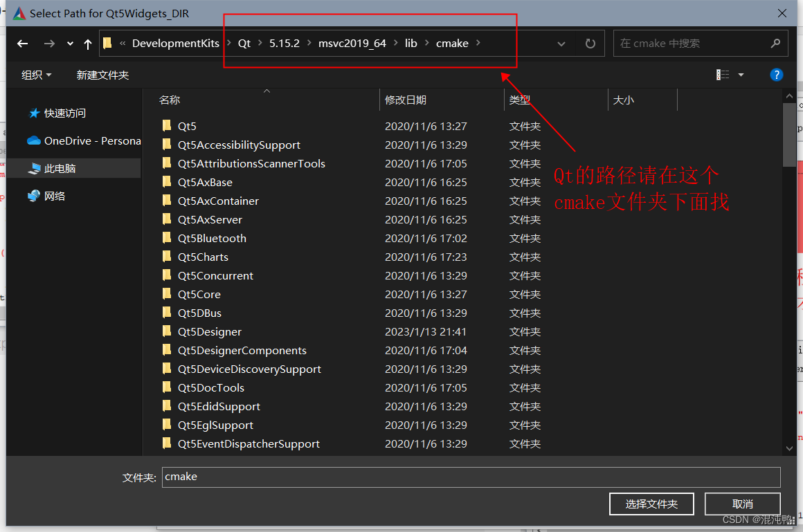Select Qt5Concurrent folder icon
Image resolution: width=803 pixels, height=532 pixels.
pos(167,275)
